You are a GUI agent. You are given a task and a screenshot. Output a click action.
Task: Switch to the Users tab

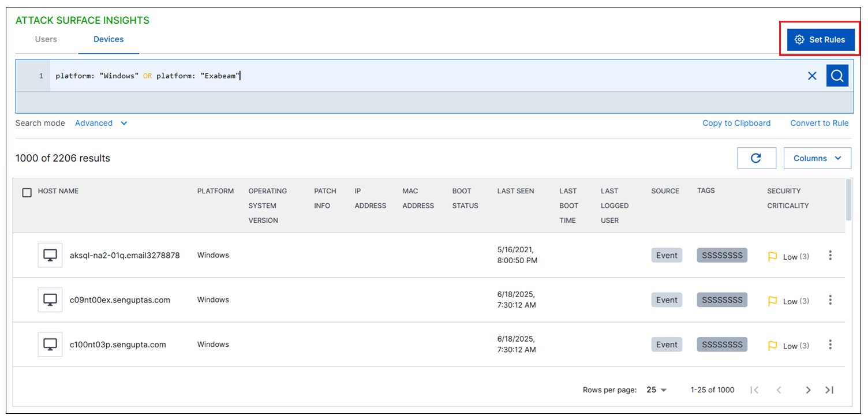[x=46, y=39]
